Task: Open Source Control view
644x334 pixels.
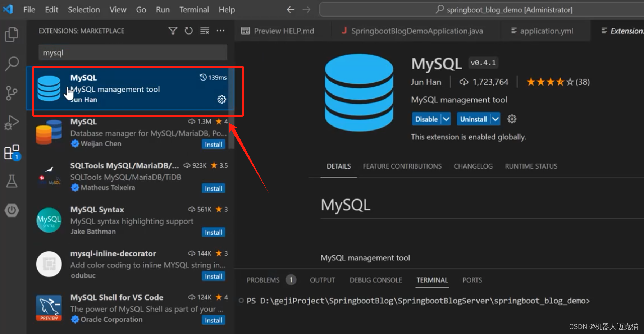Action: [x=12, y=93]
